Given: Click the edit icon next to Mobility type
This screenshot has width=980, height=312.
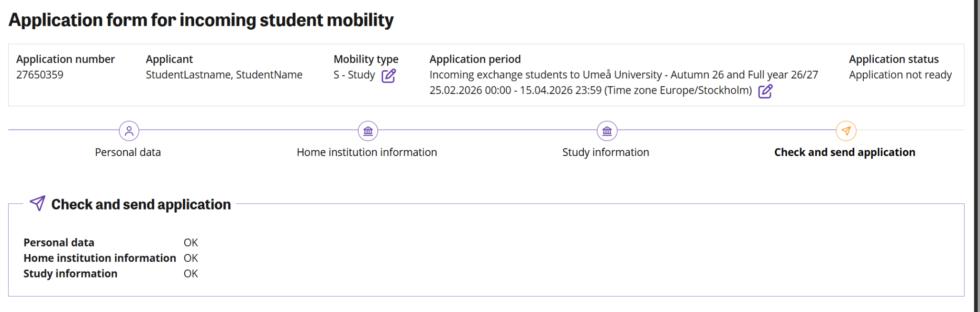Looking at the screenshot, I should 389,76.
